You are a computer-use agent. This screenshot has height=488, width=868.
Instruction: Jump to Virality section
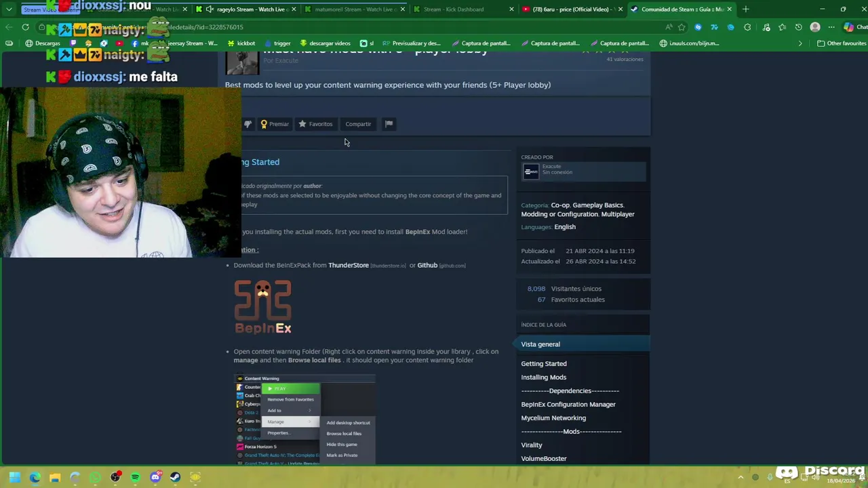point(532,445)
